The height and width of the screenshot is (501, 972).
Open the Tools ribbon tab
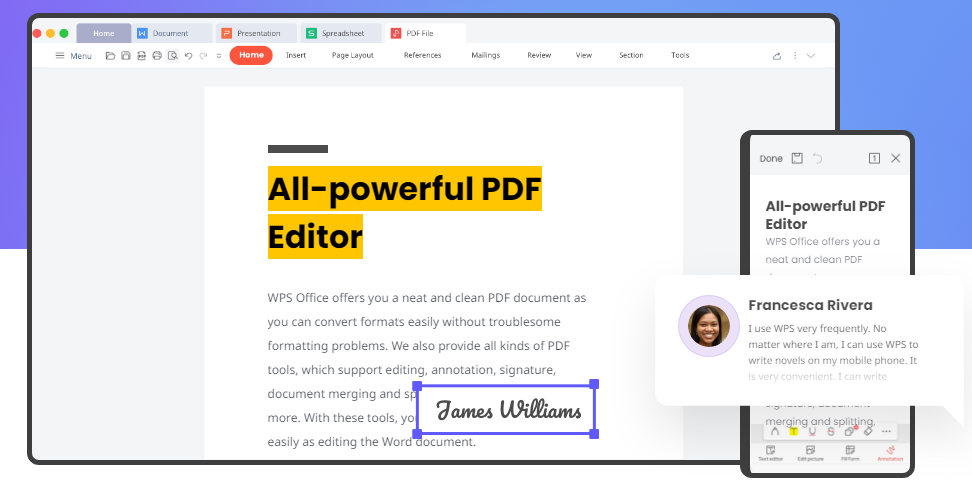[x=680, y=55]
